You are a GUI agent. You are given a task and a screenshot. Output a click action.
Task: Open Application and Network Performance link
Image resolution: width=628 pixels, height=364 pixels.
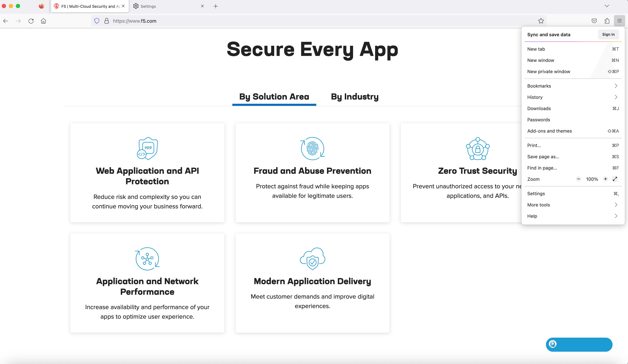click(147, 286)
